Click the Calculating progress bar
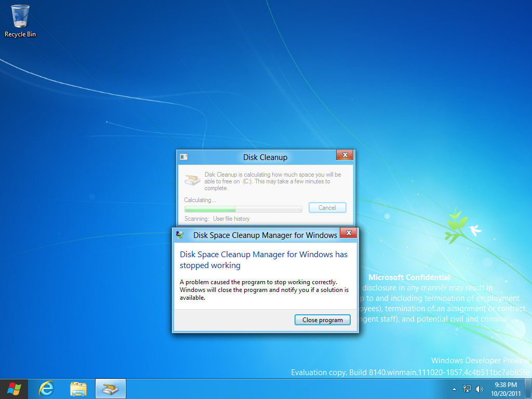This screenshot has height=399, width=532. point(243,209)
